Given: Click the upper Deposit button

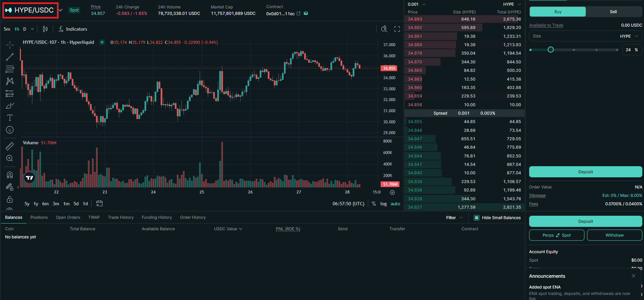Looking at the screenshot, I should (585, 172).
